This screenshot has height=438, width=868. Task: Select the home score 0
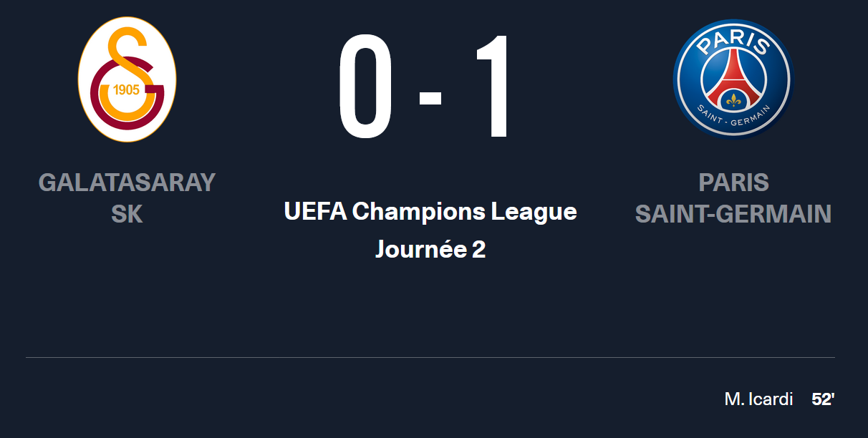point(366,87)
